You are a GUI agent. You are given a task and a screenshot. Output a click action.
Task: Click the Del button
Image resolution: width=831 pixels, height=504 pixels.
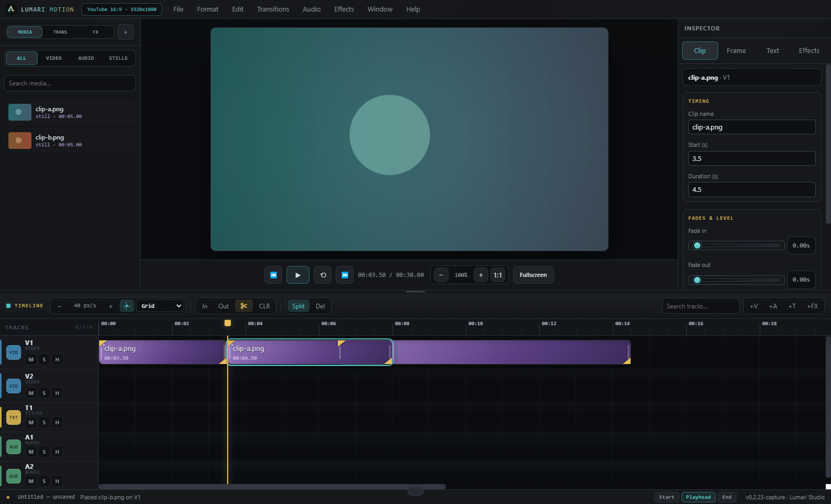[x=320, y=306]
